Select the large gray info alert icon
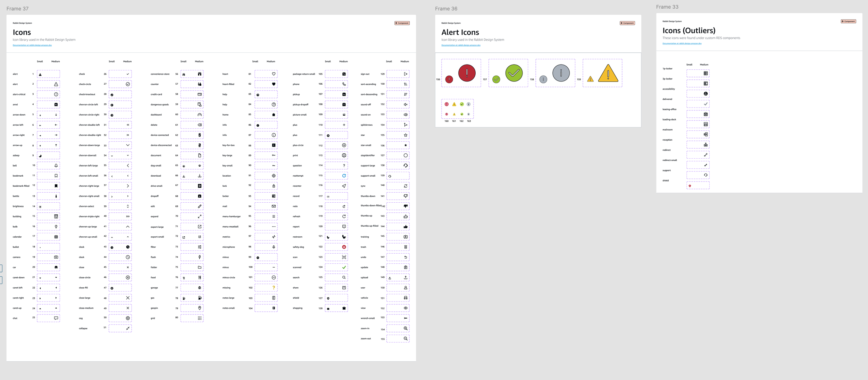This screenshot has width=868, height=380. click(x=561, y=73)
